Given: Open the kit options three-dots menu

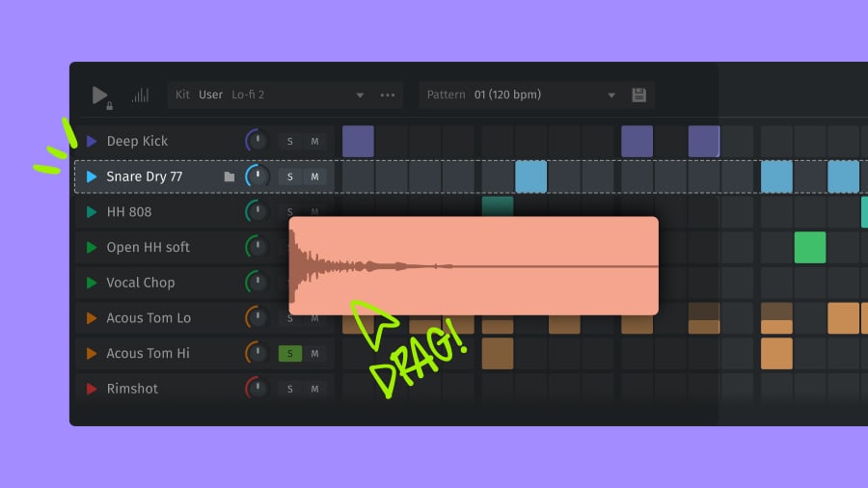Looking at the screenshot, I should click(388, 95).
